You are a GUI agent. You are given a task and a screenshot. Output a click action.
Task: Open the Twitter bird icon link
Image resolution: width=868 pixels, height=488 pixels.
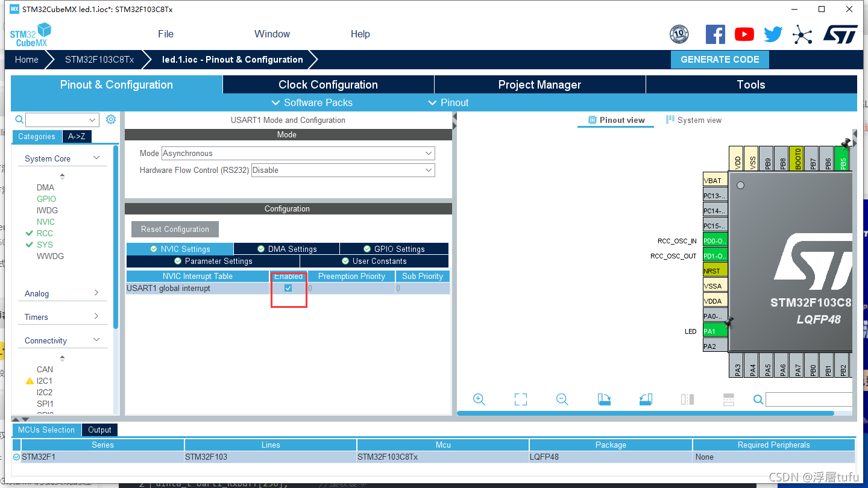coord(773,34)
